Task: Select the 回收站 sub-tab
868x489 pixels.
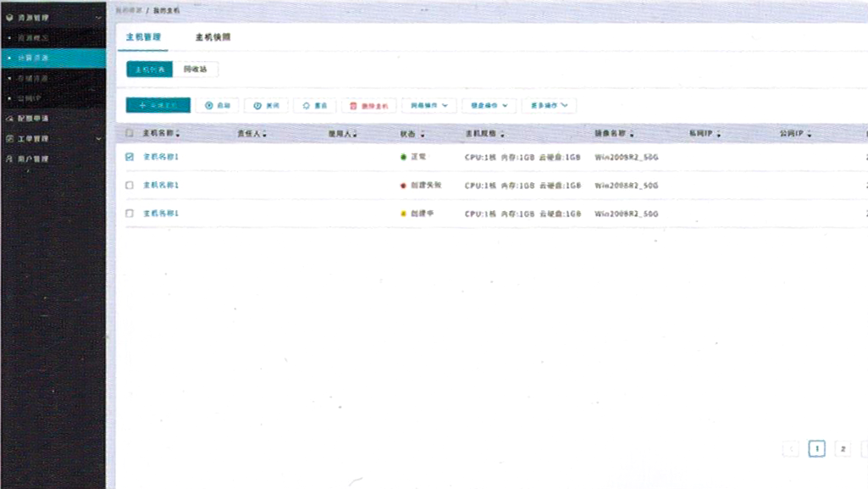Action: pos(196,69)
